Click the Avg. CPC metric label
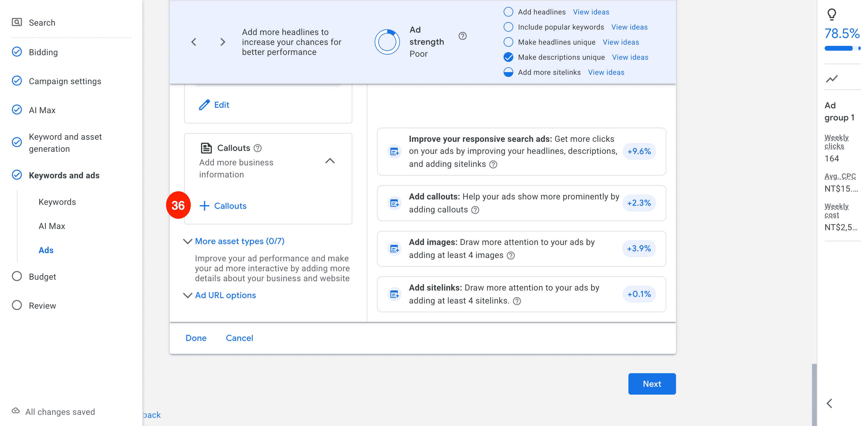 click(x=840, y=176)
